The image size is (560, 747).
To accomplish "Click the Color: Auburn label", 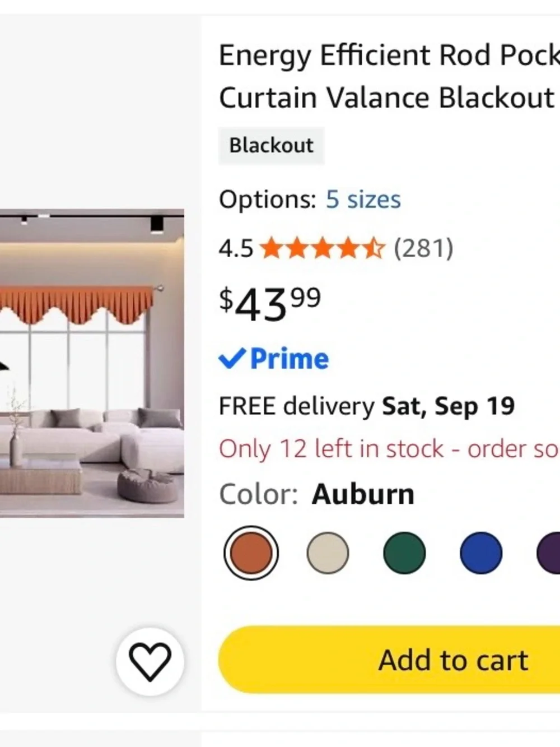I will pyautogui.click(x=317, y=494).
